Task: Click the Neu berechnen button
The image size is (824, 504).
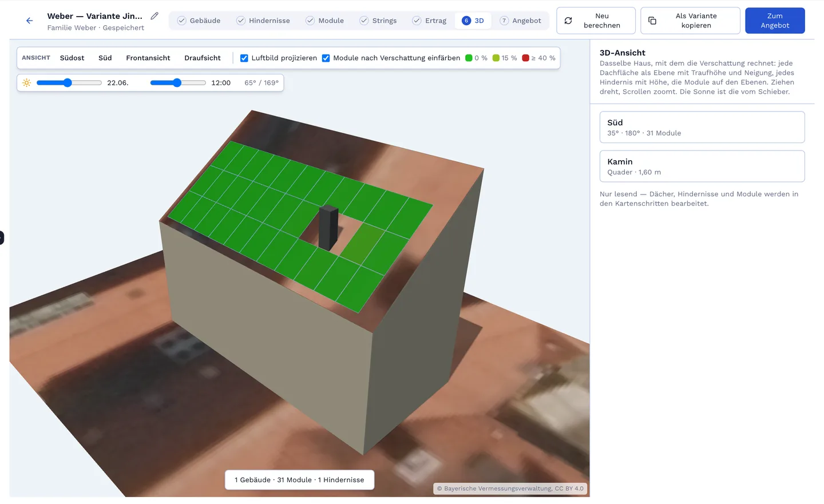Action: click(x=596, y=21)
